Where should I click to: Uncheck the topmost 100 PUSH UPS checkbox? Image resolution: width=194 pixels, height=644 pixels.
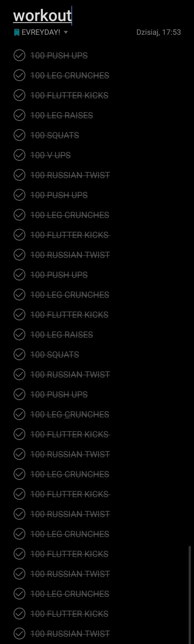pos(19,56)
